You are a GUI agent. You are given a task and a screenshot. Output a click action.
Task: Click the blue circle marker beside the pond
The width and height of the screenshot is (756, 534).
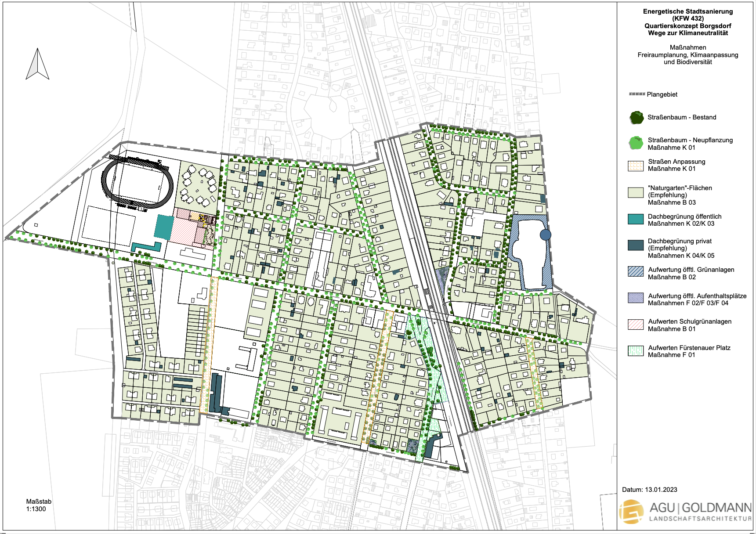point(545,235)
